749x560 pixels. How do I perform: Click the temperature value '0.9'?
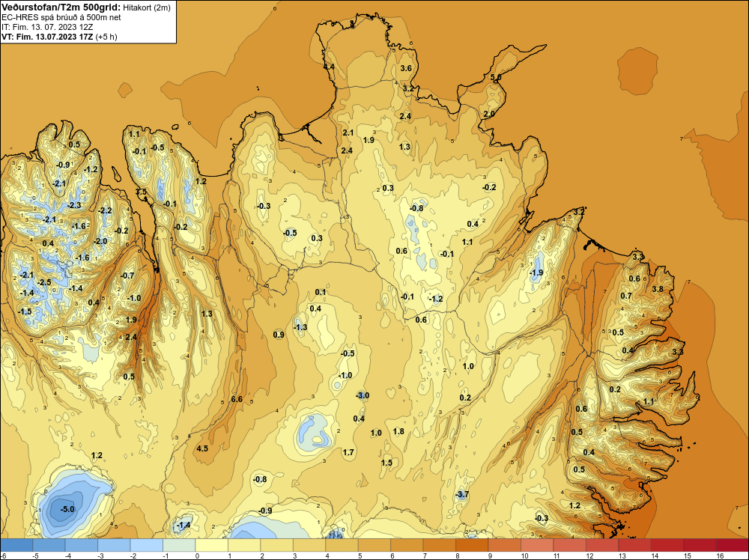(279, 335)
